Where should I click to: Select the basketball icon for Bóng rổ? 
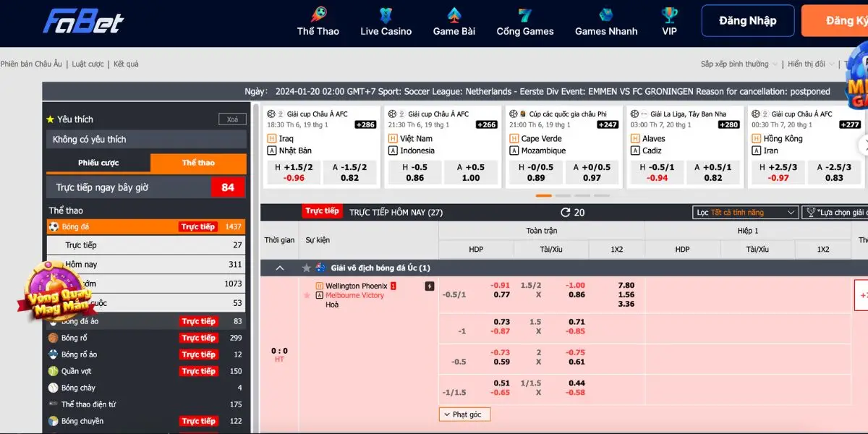point(54,338)
